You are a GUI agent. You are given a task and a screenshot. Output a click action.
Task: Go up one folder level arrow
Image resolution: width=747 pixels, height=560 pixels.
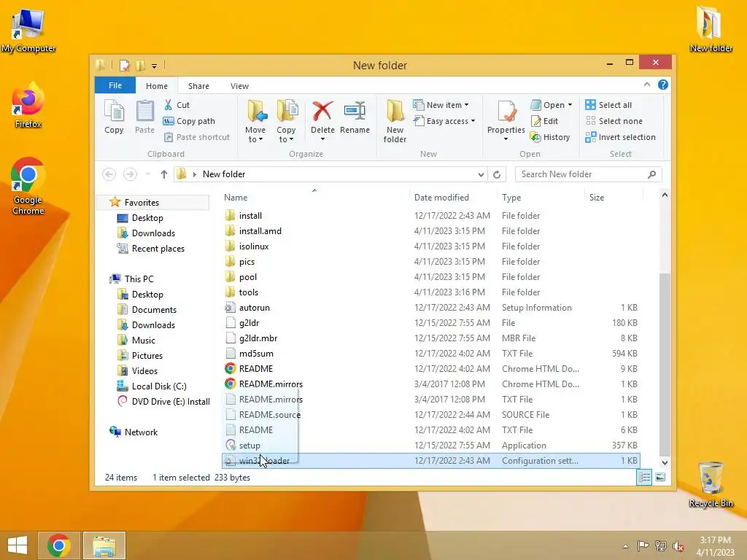pos(164,174)
